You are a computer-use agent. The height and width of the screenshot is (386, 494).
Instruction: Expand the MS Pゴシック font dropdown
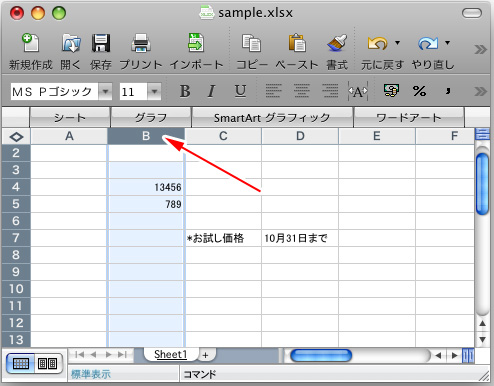(105, 91)
